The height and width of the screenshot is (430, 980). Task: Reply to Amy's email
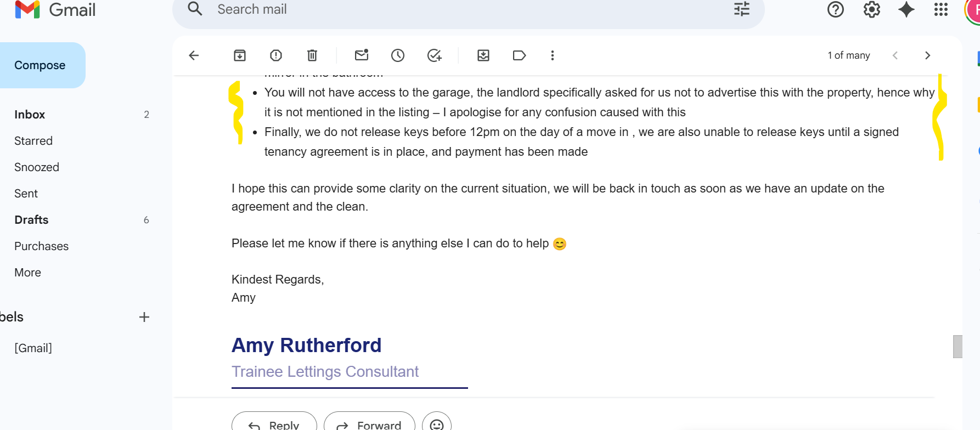point(274,423)
